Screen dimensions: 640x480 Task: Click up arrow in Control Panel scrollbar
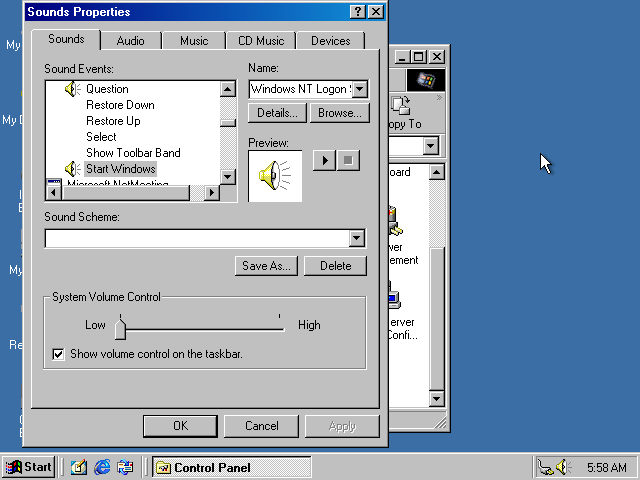point(437,172)
